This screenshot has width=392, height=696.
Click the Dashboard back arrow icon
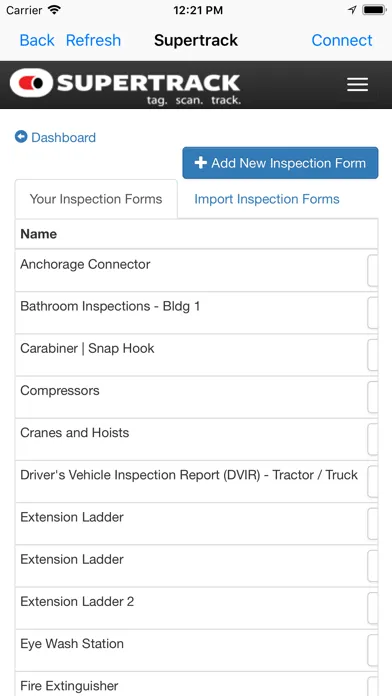pos(21,137)
